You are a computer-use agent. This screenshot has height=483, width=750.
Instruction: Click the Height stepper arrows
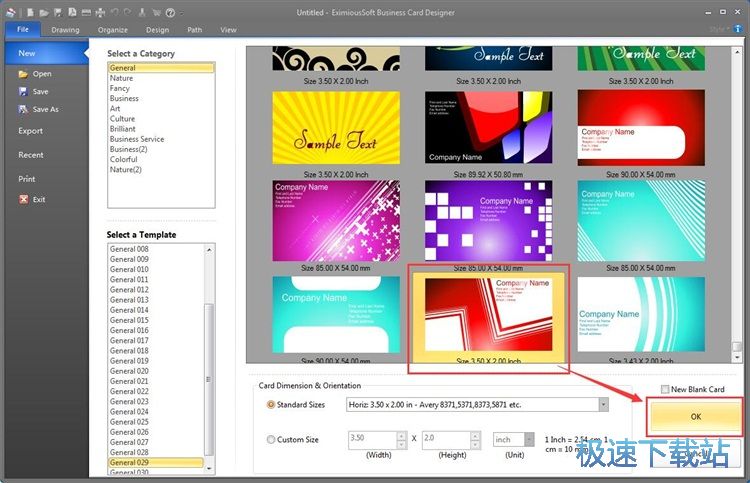tap(475, 440)
